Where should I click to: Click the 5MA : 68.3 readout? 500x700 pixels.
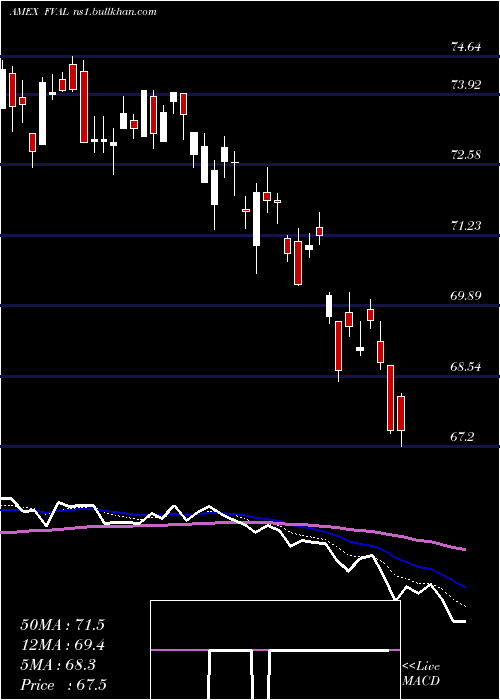58,665
